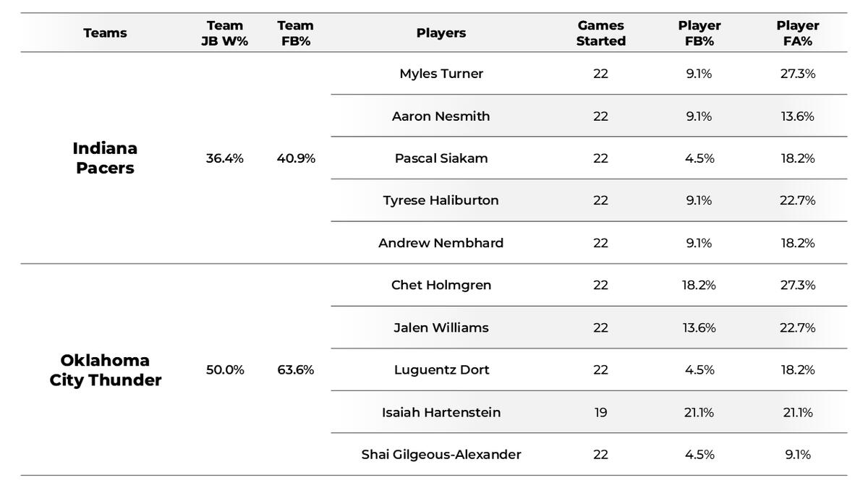Click Luguentz Dort in the Players column
868x488 pixels.
[441, 370]
